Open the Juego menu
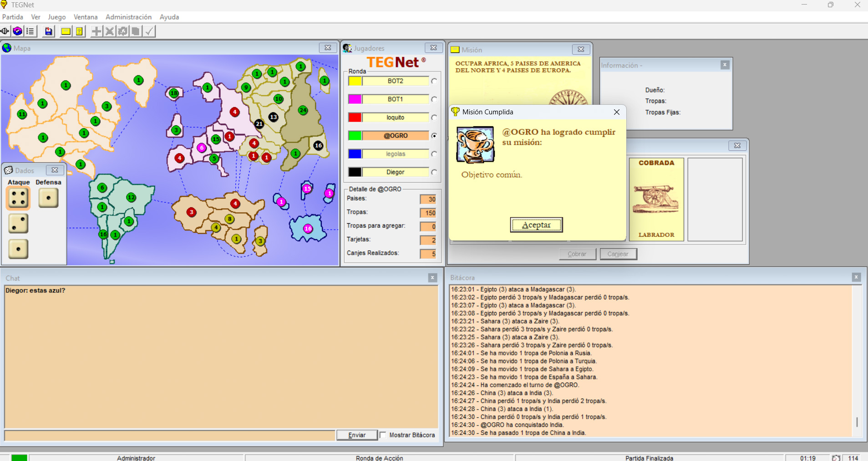868x461 pixels. (56, 17)
